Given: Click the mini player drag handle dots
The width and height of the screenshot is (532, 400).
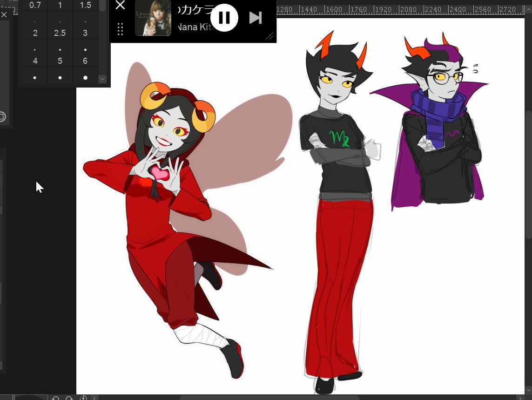Looking at the screenshot, I should (120, 29).
